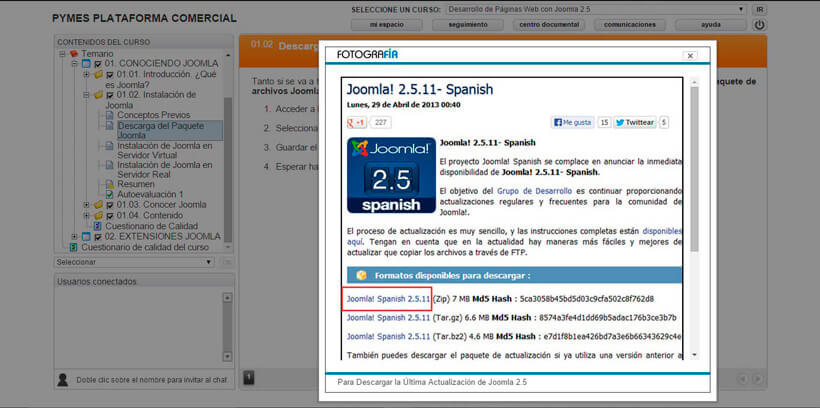The image size is (820, 408).
Task: Click the folder icon of 01.03. Conocer Joomla
Action: point(98,205)
